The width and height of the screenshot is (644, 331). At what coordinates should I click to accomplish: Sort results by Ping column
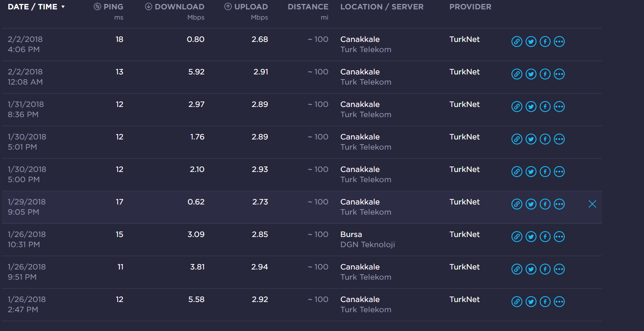pyautogui.click(x=109, y=7)
